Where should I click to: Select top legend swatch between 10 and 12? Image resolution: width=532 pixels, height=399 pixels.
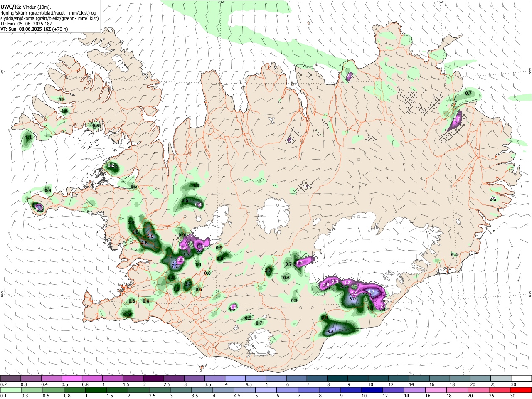point(378,378)
